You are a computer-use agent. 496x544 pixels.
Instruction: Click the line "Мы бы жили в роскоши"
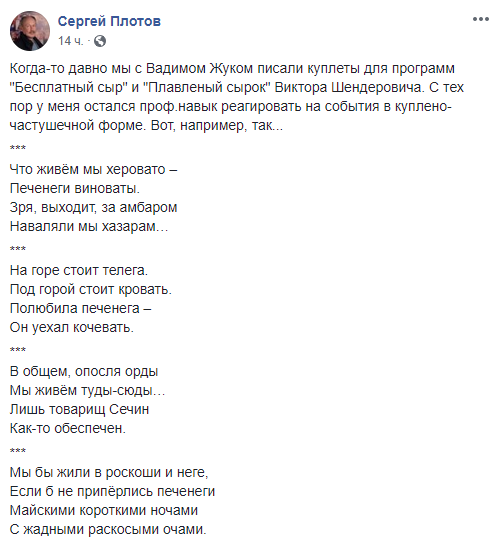pos(109,472)
